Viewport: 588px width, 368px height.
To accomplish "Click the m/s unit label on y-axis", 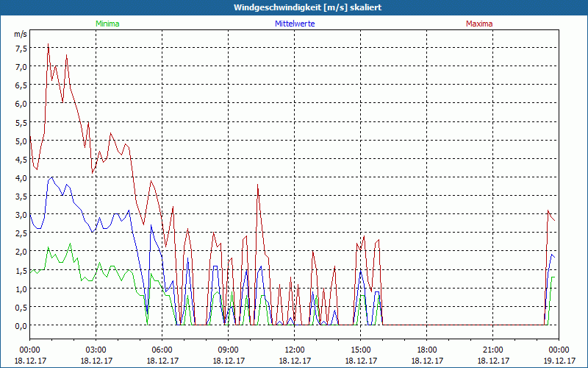I will click(x=21, y=34).
